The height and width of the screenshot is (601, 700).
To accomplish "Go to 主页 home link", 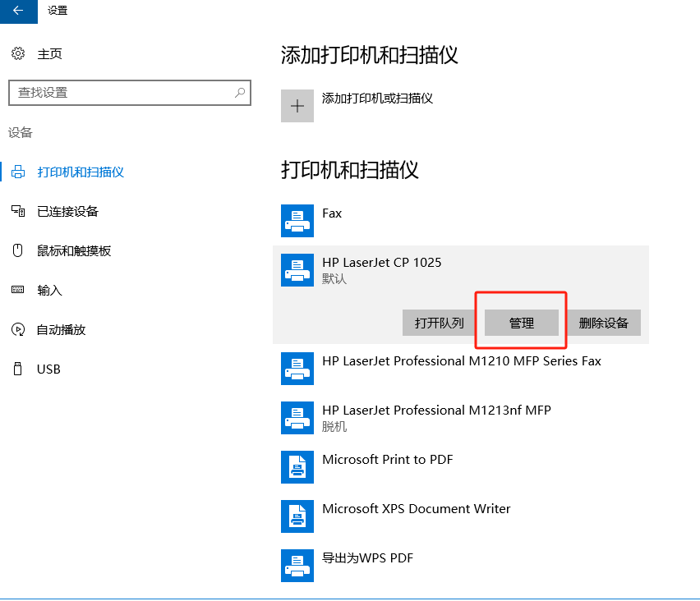I will (49, 53).
